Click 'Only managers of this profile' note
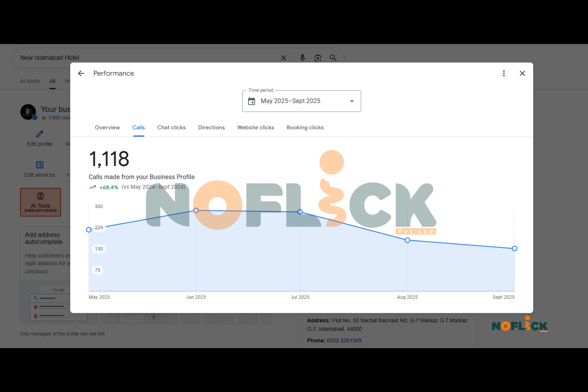 coord(63,334)
